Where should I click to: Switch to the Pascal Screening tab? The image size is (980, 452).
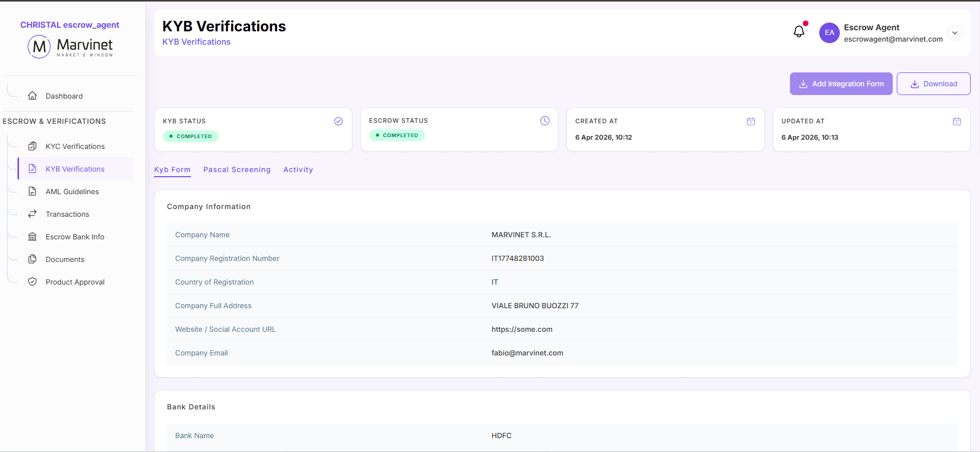point(237,169)
